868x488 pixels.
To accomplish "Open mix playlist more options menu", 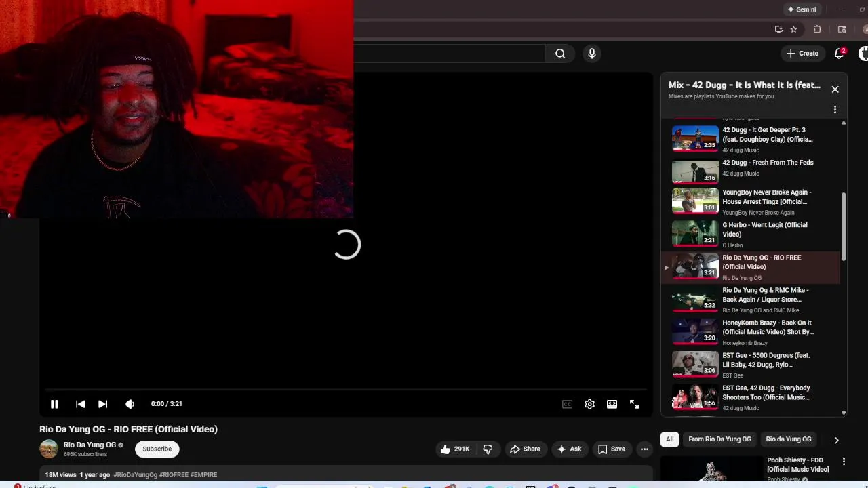I will 835,110.
